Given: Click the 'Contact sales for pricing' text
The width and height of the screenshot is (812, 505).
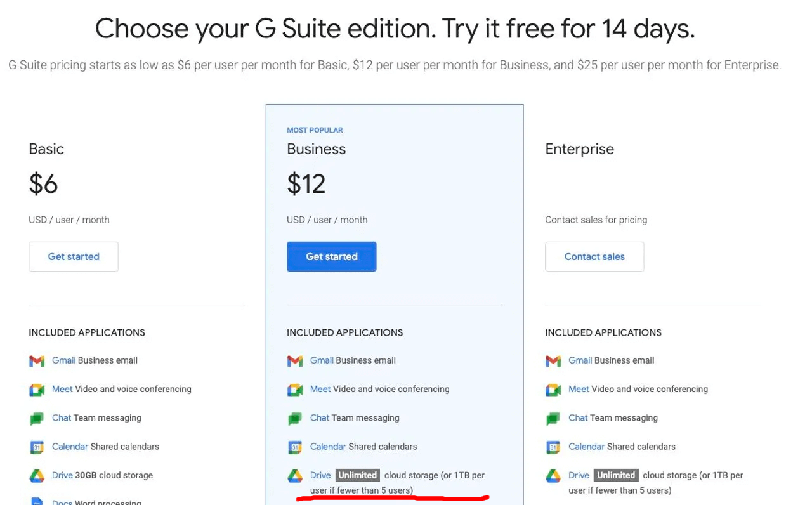Looking at the screenshot, I should [x=596, y=220].
